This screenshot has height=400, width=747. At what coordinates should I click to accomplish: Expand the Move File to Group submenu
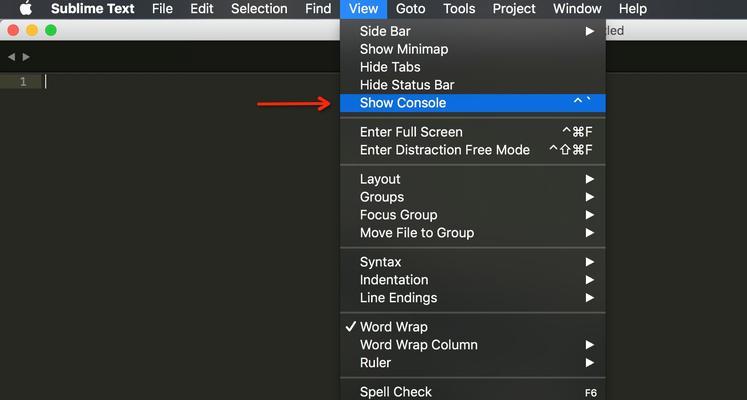(x=473, y=233)
